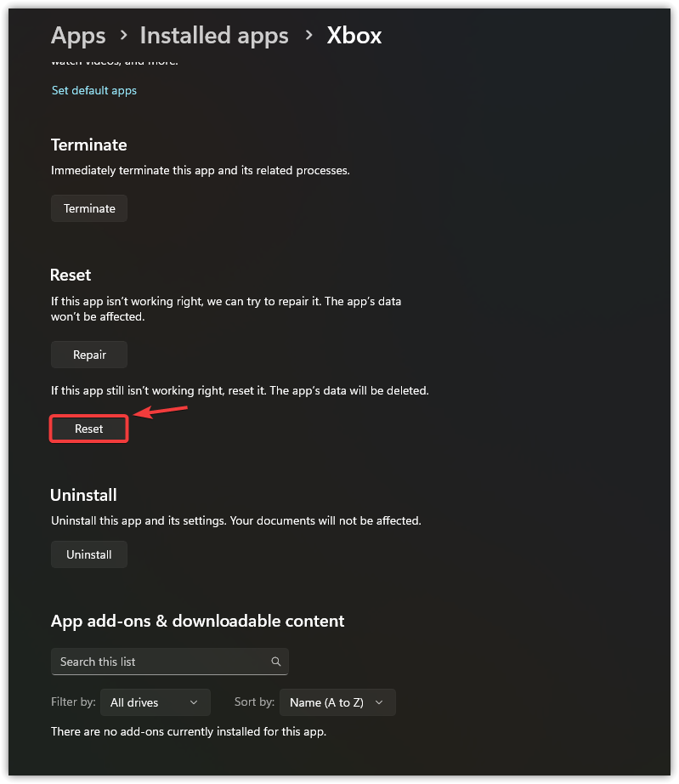Open the Set default apps link
679x784 pixels.
[x=94, y=90]
